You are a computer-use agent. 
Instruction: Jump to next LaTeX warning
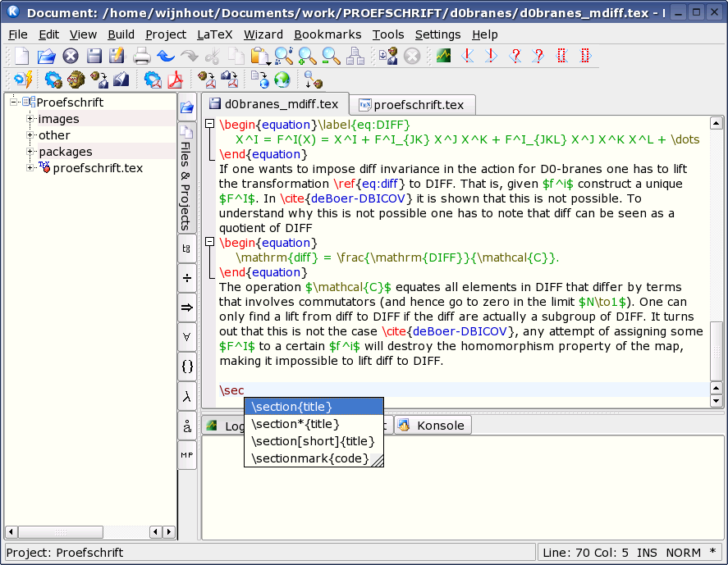pos(538,56)
